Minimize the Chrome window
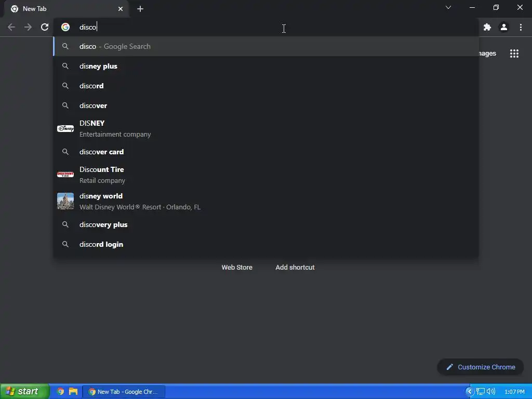532x399 pixels. coord(472,7)
